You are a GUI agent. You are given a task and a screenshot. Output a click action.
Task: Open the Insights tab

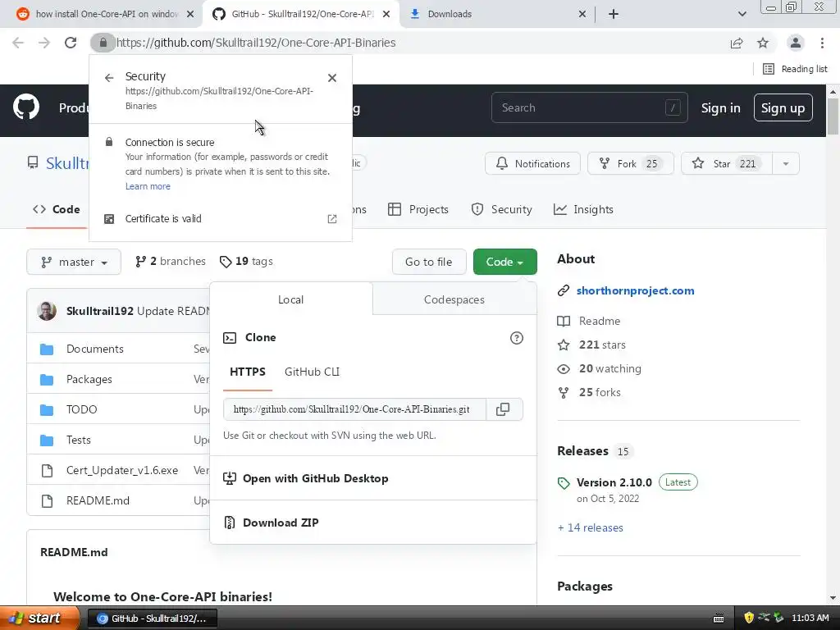(583, 209)
